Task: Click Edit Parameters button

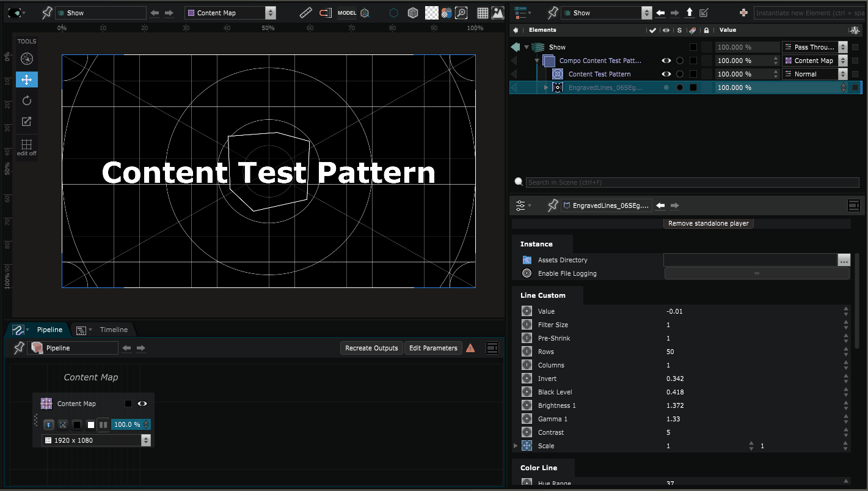Action: tap(433, 348)
